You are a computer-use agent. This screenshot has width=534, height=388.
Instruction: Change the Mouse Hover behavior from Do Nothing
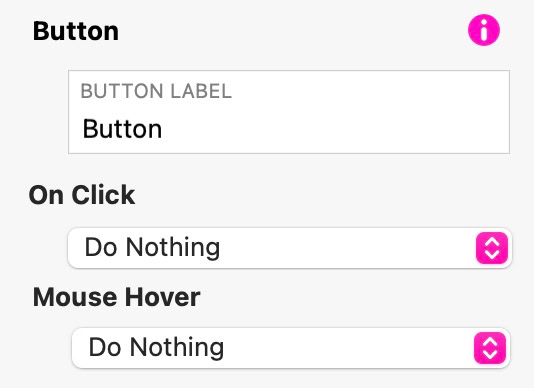(291, 348)
